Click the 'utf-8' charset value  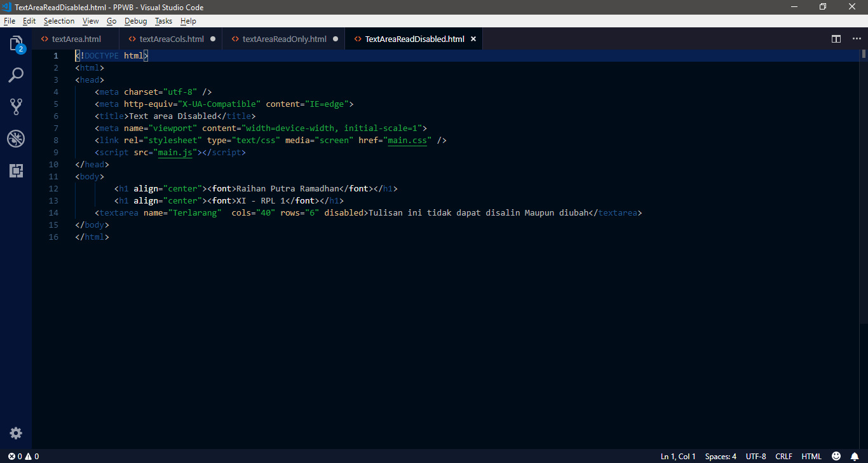tap(180, 92)
